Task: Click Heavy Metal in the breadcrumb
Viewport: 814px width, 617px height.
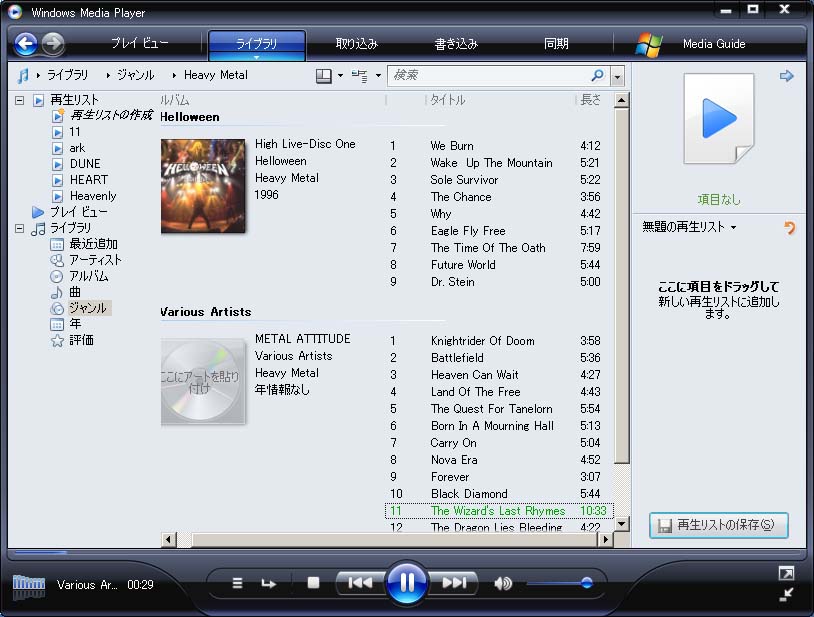Action: (x=215, y=75)
